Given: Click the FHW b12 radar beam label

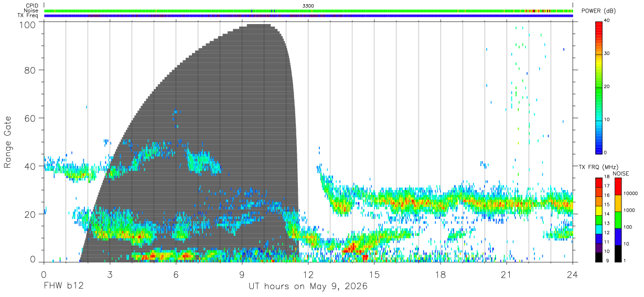Looking at the screenshot, I should tap(63, 287).
